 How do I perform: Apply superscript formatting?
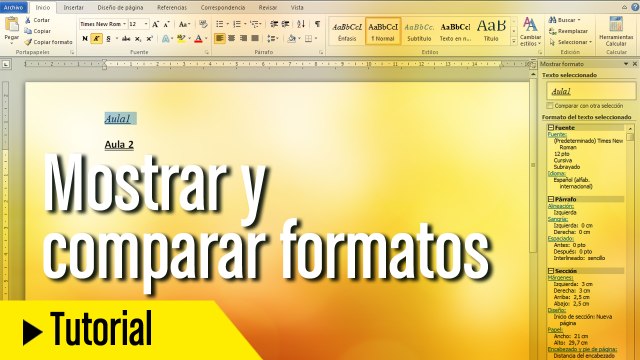coord(149,39)
